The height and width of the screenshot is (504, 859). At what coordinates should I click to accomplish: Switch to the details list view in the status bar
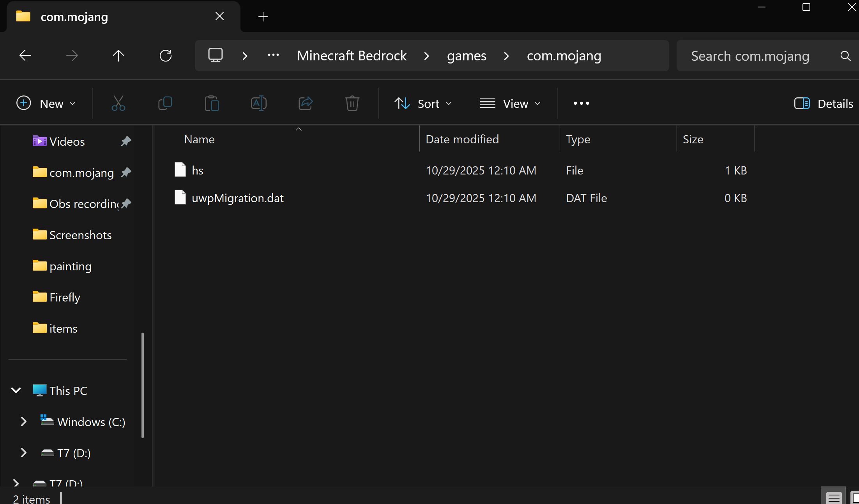(x=834, y=497)
